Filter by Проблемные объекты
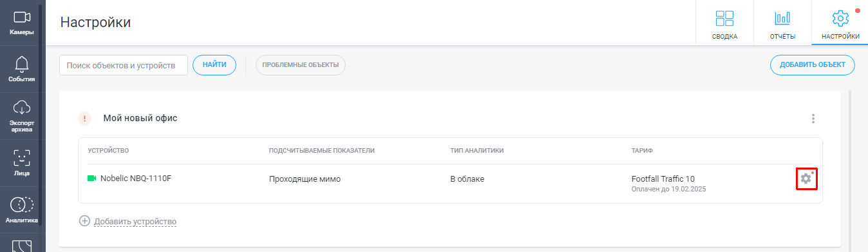 click(x=301, y=65)
